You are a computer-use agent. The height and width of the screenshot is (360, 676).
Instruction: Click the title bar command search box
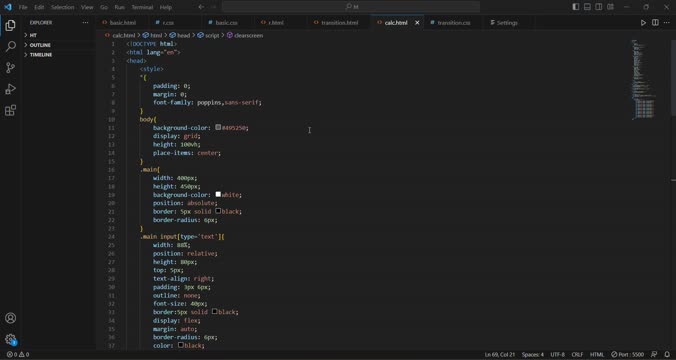tap(351, 7)
